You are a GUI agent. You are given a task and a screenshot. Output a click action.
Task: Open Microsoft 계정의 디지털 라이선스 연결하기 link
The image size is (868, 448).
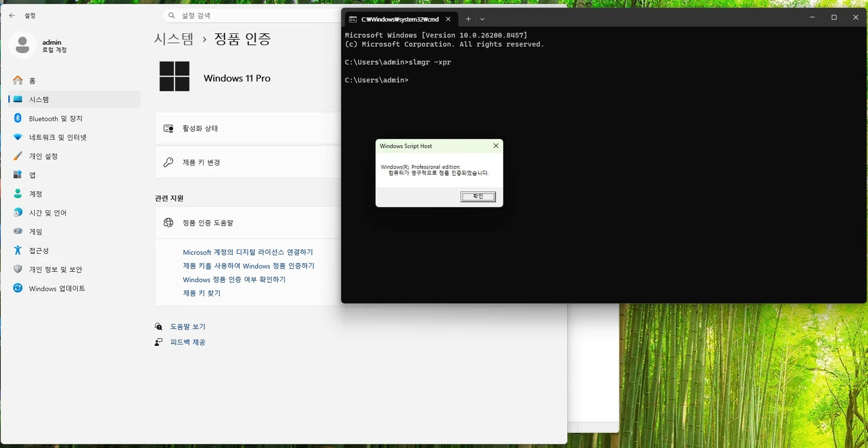pyautogui.click(x=248, y=252)
